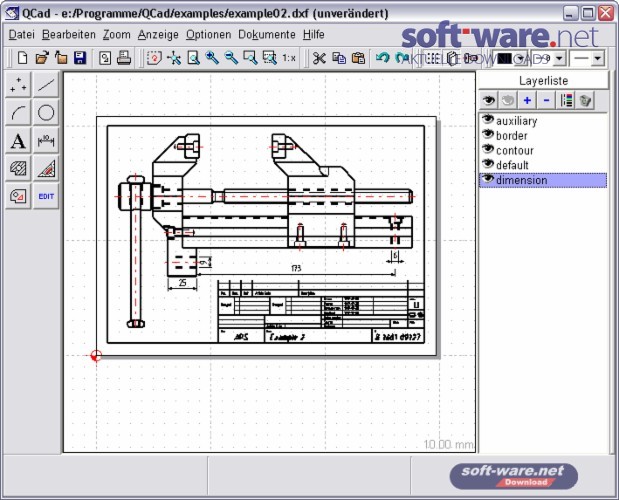
Task: Open the Points tool menu
Action: pyautogui.click(x=18, y=84)
